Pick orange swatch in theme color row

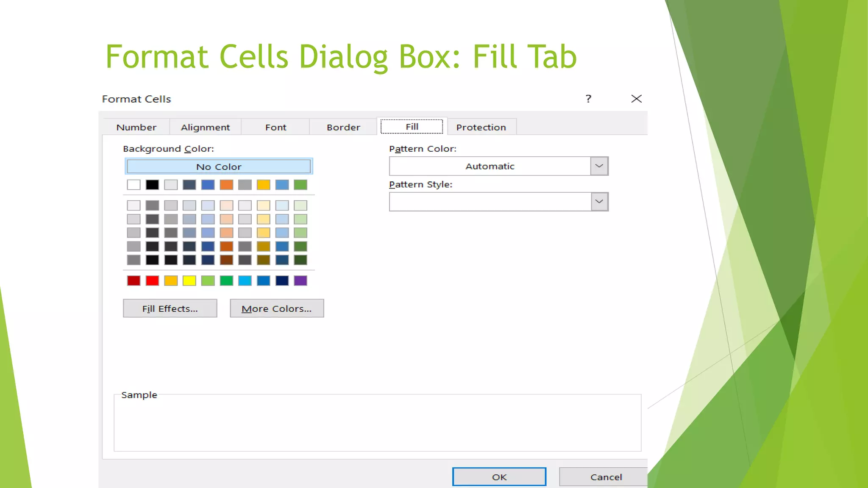(x=226, y=185)
